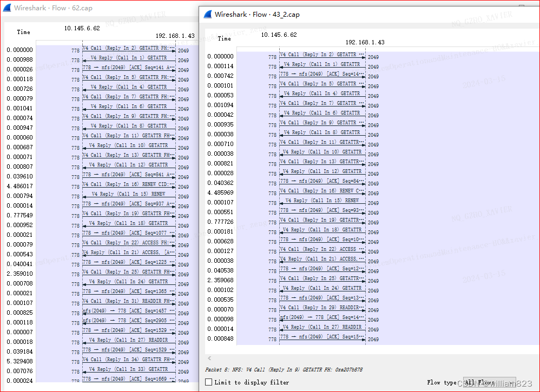Select the "V4 Call (Reply In 2) GETATTR" arrow
The width and height of the screenshot is (540, 392).
[x=322, y=54]
